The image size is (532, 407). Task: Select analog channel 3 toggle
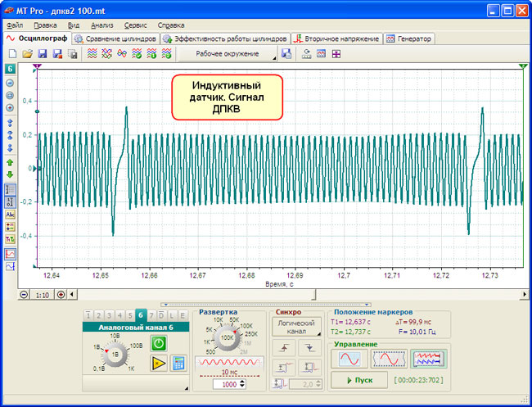110,315
